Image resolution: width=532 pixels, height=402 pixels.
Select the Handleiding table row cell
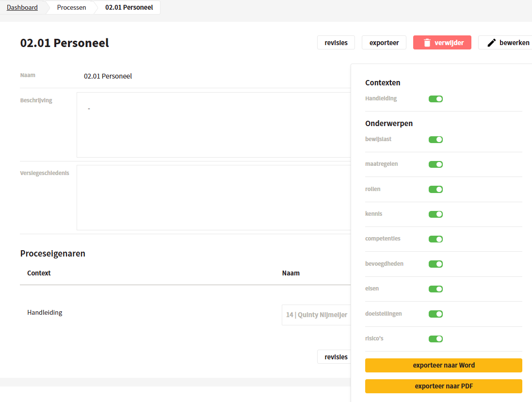click(x=45, y=312)
